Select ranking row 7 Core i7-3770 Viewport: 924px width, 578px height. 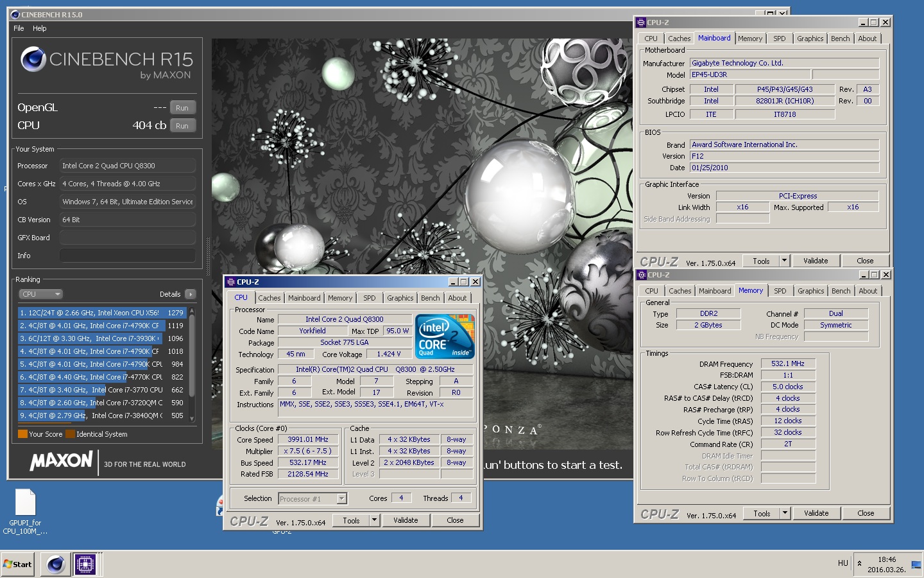(x=102, y=390)
